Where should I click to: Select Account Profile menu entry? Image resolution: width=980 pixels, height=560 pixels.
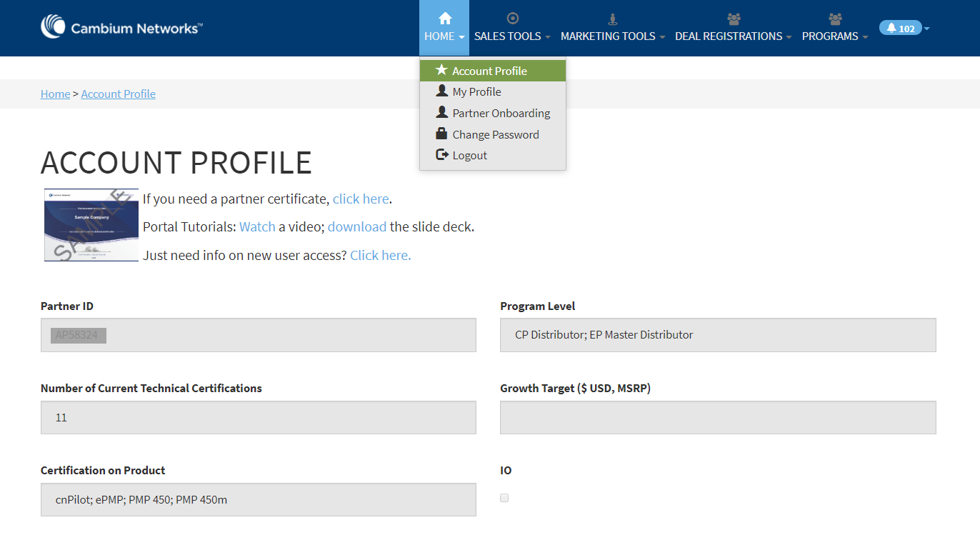coord(493,71)
